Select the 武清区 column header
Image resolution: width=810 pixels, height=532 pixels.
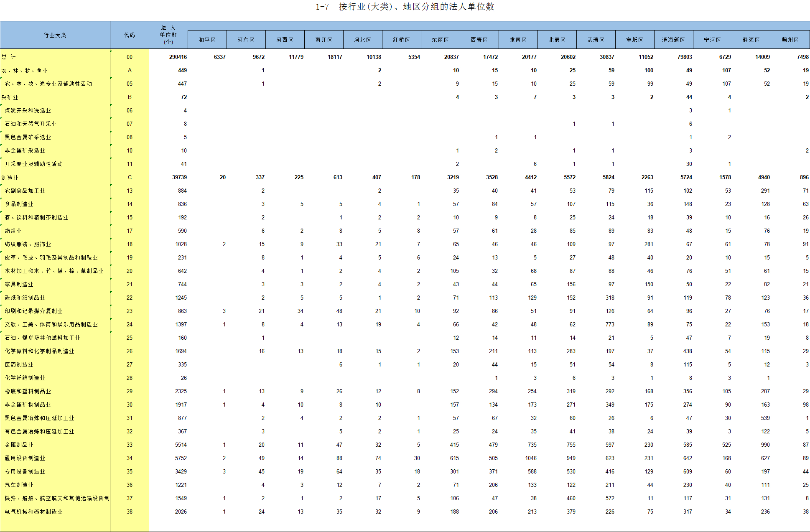point(596,40)
